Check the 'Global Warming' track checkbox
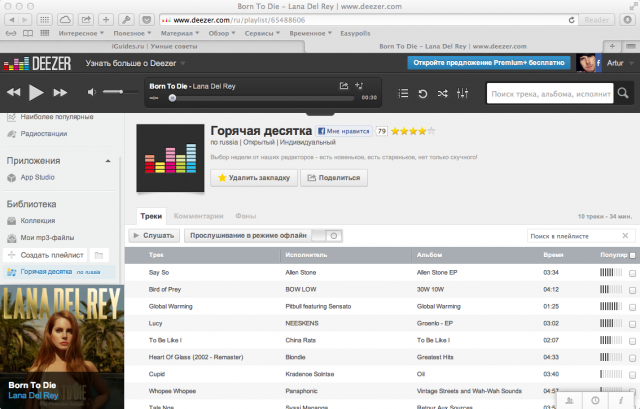Image resolution: width=640 pixels, height=409 pixels. pyautogui.click(x=632, y=307)
